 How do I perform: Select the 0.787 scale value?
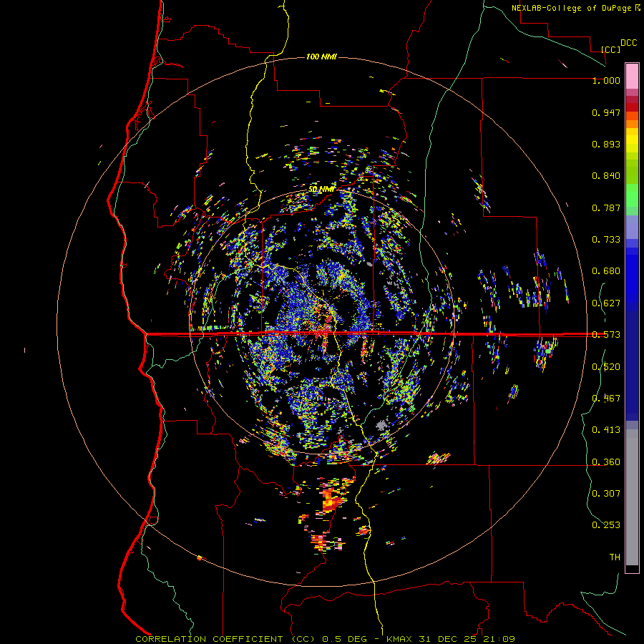(606, 208)
